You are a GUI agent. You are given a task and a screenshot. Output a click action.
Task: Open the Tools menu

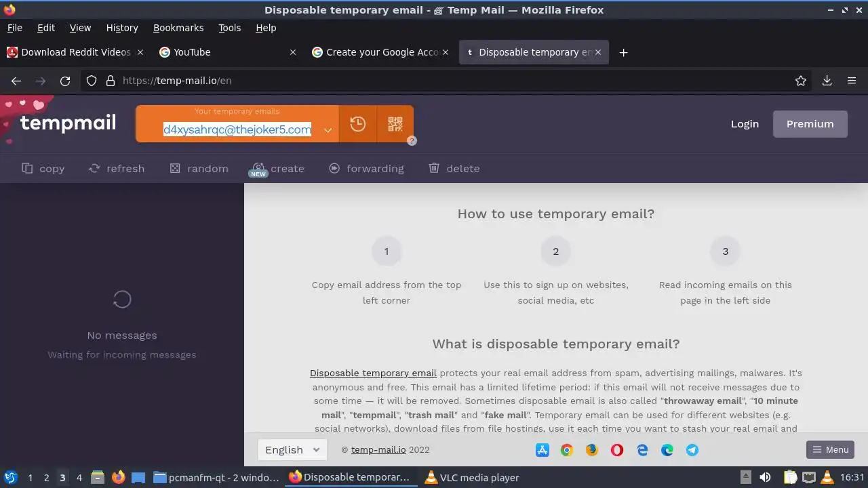click(229, 28)
